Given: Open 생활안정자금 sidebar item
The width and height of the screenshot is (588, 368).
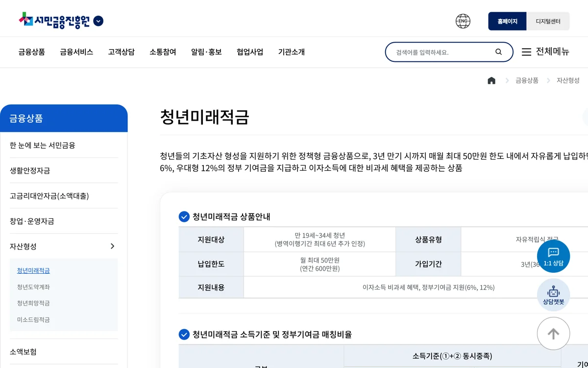Looking at the screenshot, I should coord(64,171).
